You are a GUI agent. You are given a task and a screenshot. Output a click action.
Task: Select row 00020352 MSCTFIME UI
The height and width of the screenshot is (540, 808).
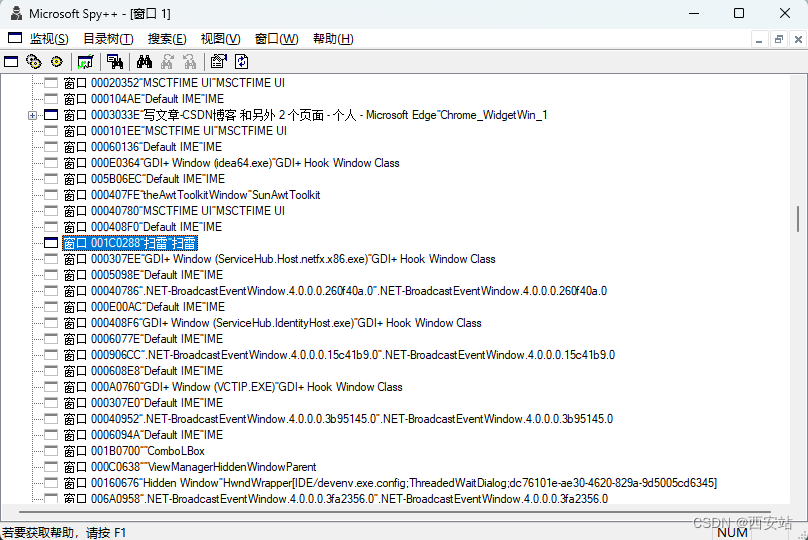coord(174,83)
